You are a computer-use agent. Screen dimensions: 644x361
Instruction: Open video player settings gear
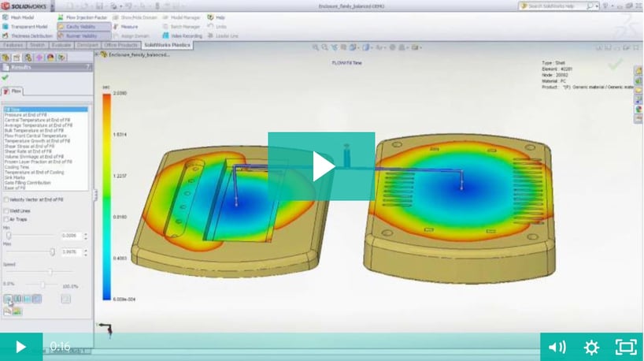point(591,348)
